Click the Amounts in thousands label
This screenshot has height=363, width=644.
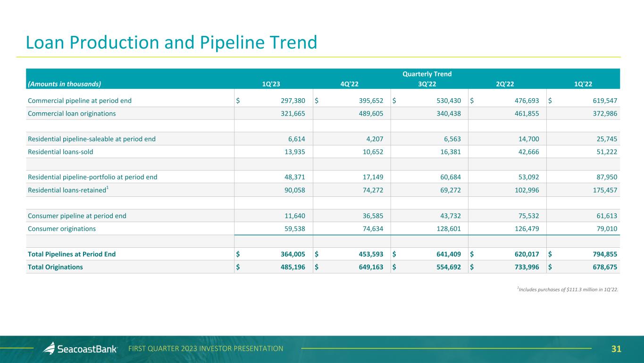click(65, 84)
